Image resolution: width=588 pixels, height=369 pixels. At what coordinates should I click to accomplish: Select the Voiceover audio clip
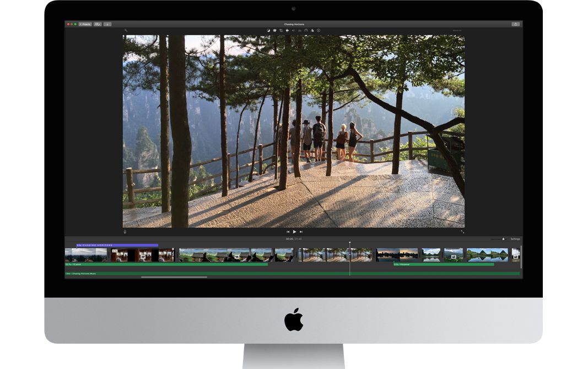[x=444, y=264]
